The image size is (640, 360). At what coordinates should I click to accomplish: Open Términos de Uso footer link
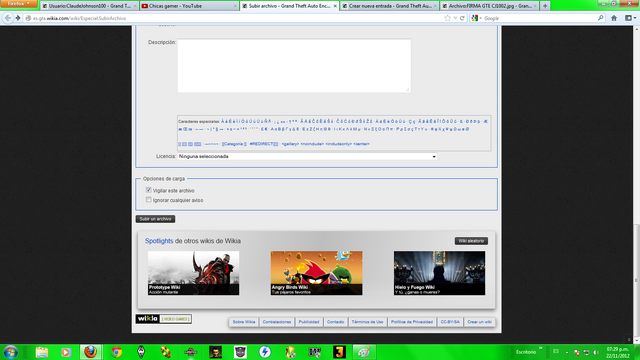click(x=367, y=322)
